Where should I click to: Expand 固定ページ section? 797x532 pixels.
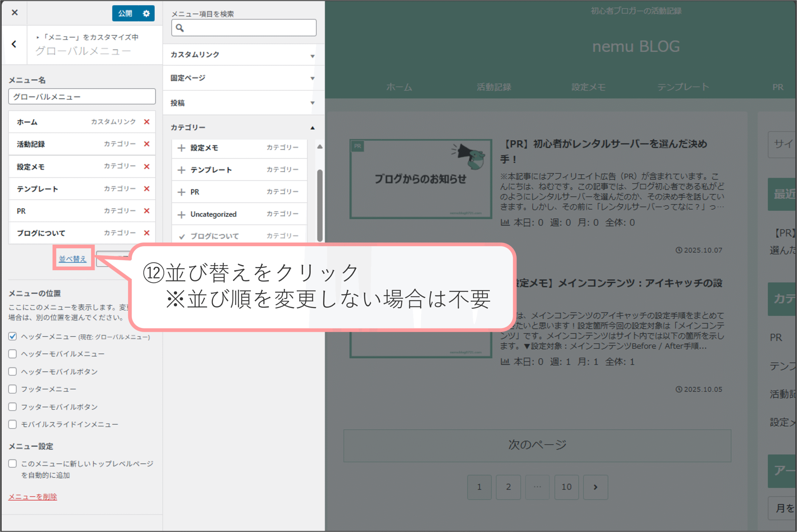point(243,78)
